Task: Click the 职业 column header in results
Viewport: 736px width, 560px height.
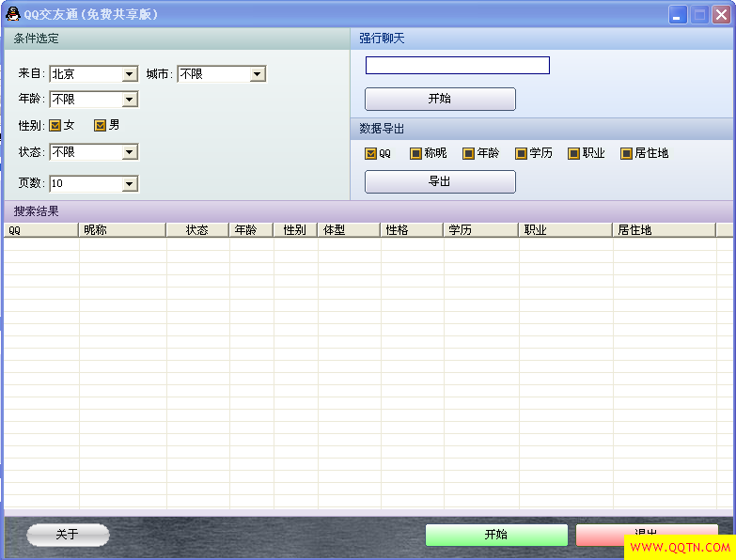Action: click(x=565, y=229)
